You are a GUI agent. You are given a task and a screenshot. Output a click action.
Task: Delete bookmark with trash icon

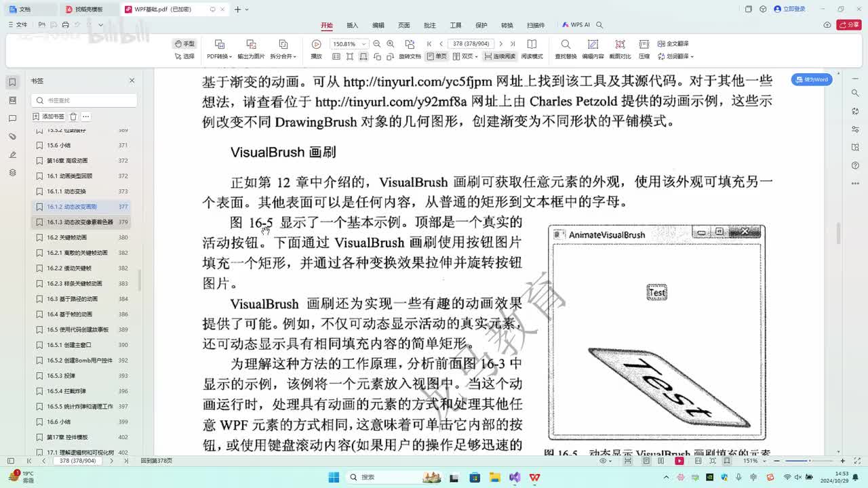(73, 117)
